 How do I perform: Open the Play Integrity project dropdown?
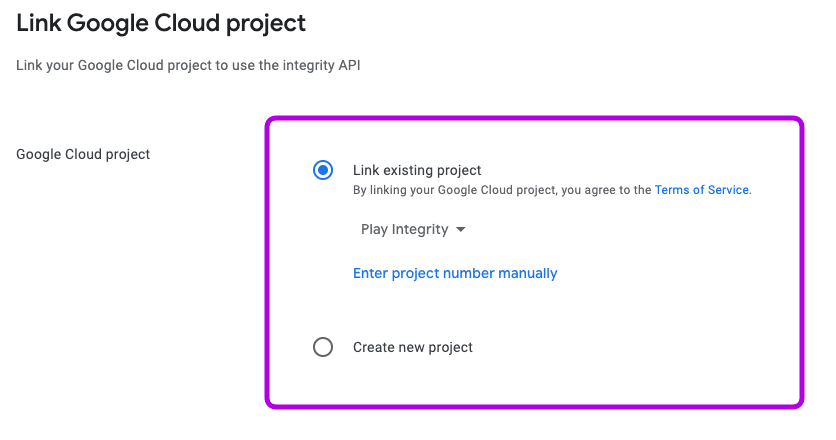tap(413, 229)
